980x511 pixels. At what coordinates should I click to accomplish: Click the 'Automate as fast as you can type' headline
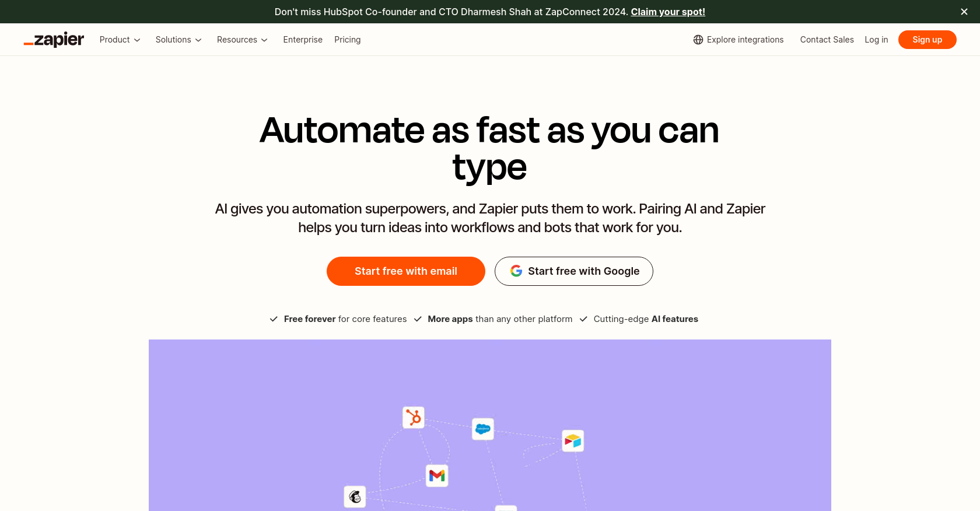click(489, 148)
